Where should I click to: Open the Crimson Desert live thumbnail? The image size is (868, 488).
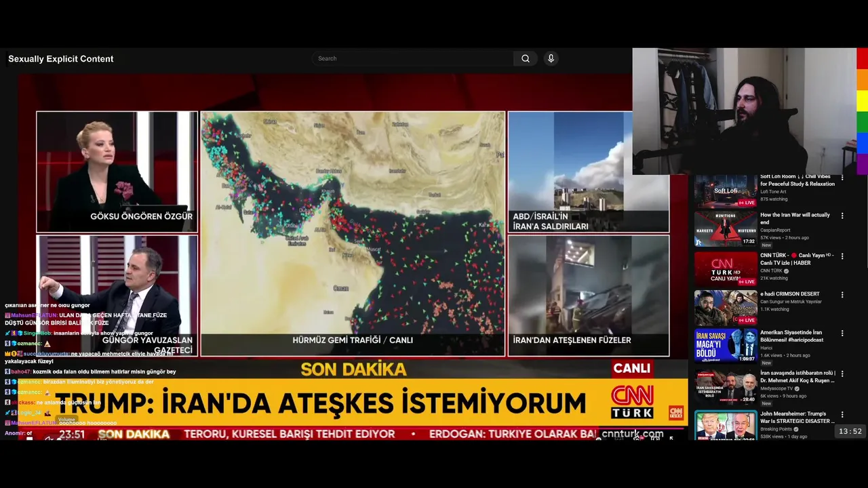[725, 308]
